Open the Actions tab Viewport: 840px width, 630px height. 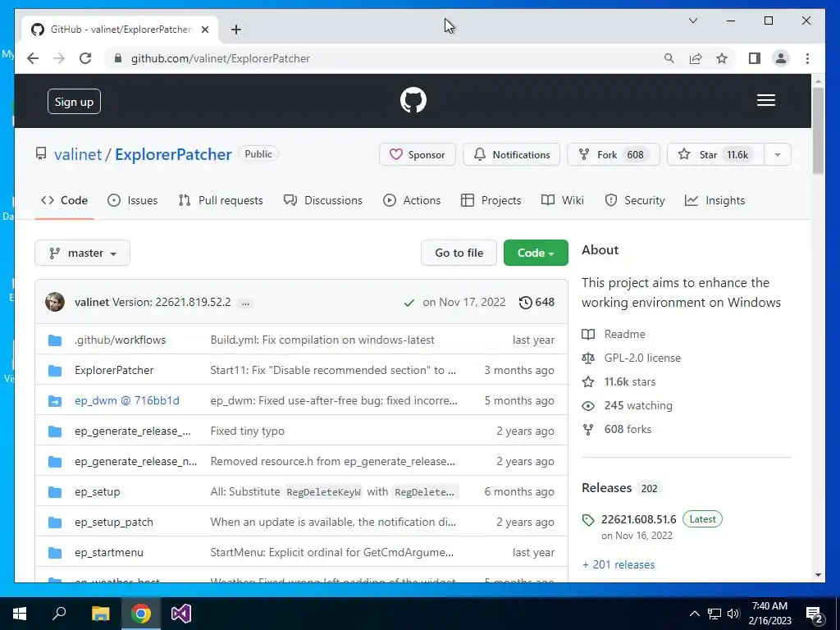[x=412, y=200]
